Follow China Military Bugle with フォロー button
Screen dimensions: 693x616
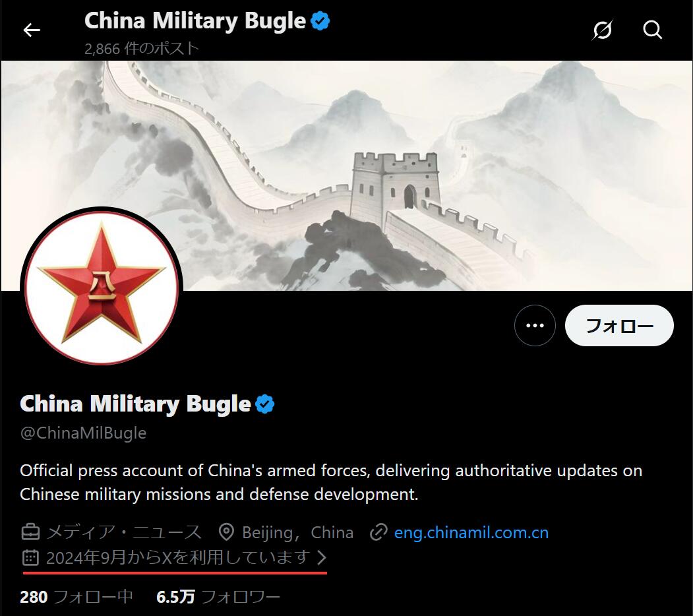click(619, 325)
